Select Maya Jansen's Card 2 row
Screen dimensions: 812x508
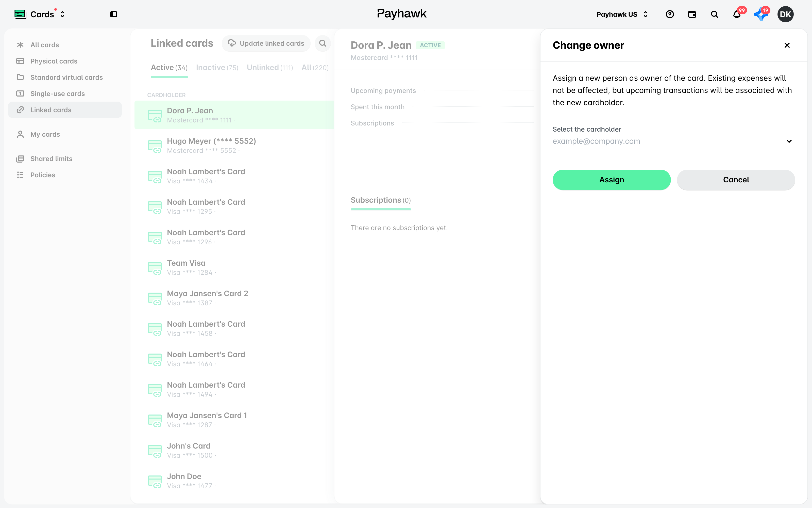234,298
